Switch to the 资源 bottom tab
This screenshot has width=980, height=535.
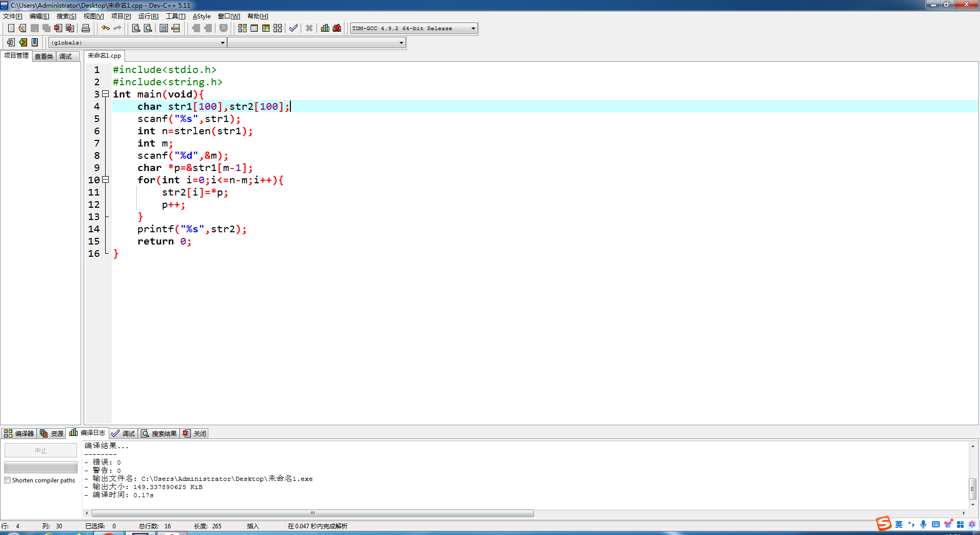pos(52,433)
